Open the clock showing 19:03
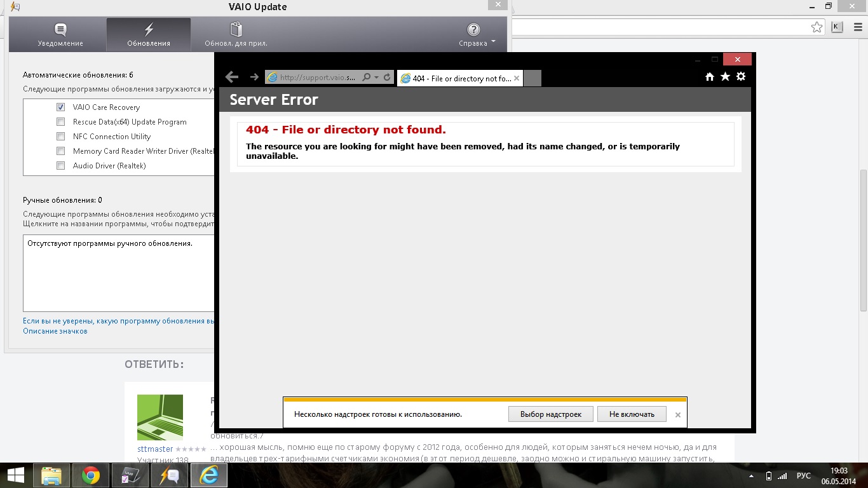Image resolution: width=868 pixels, height=488 pixels. tap(839, 471)
